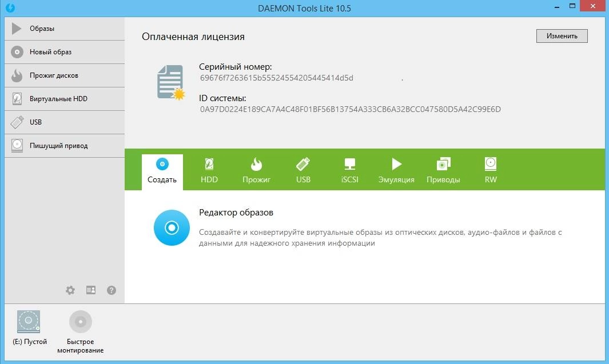
Task: Open Виртуальные HDD section
Action: pos(65,99)
